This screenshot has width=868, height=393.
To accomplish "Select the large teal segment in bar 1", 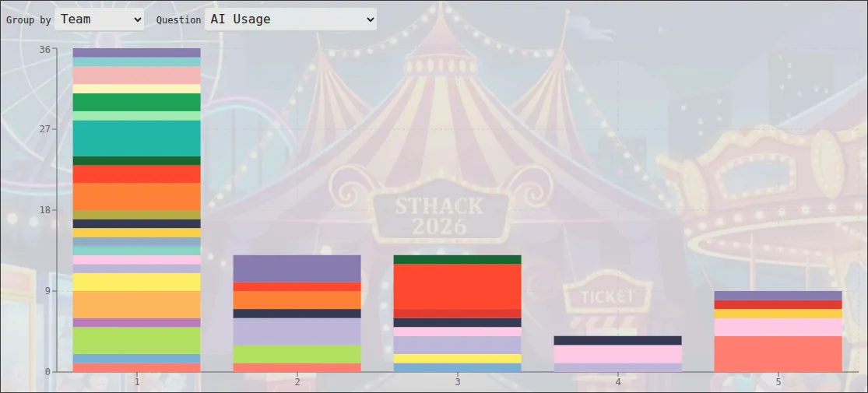I will tap(137, 139).
